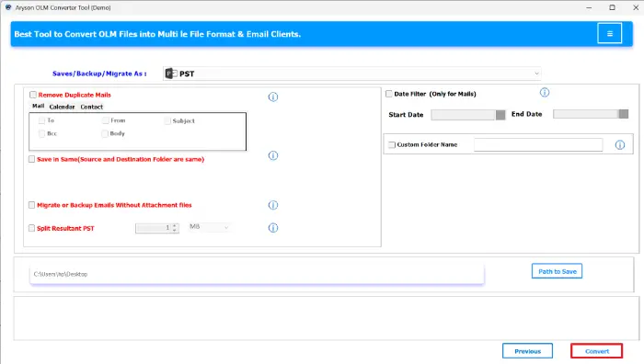Click the Saves/Backup/Migrate As label
644x364 pixels.
[x=99, y=74]
